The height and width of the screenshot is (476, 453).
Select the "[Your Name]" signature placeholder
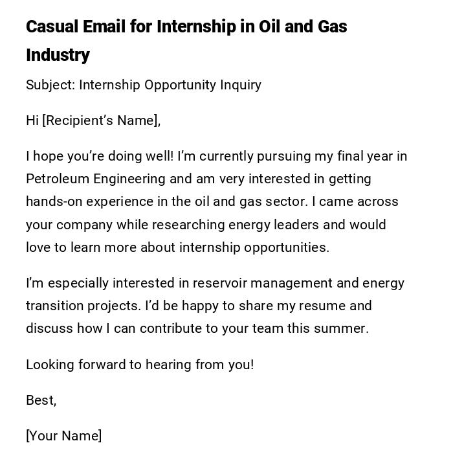click(x=64, y=436)
